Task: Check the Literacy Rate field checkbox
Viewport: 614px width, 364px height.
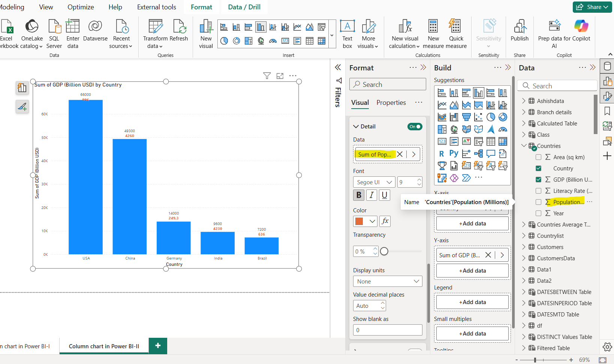Action: (x=538, y=191)
